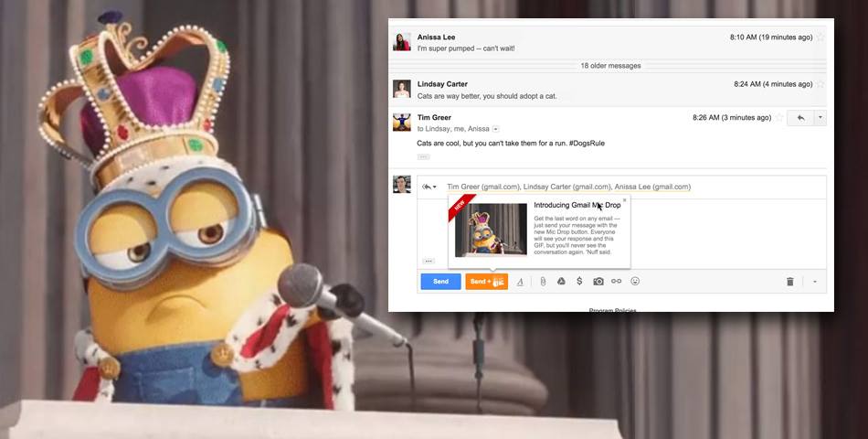
Task: Click the Lindsay Carter (gmail.com) recipient
Action: [566, 187]
